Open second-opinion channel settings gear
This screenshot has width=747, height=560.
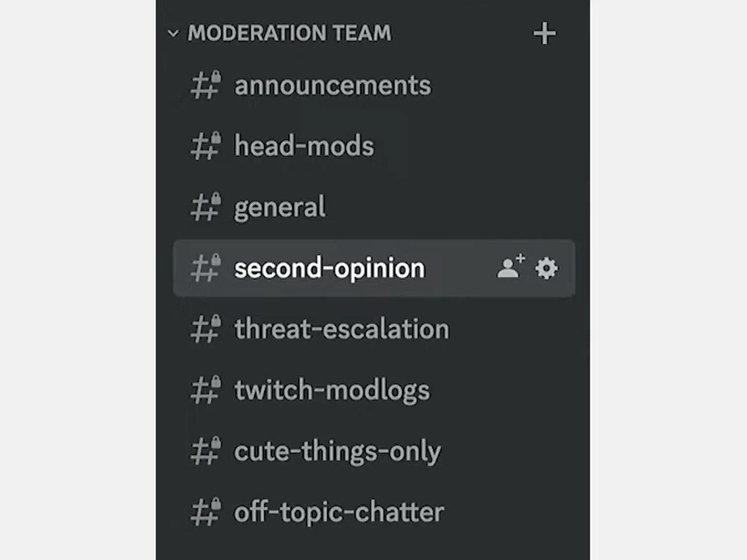tap(546, 268)
